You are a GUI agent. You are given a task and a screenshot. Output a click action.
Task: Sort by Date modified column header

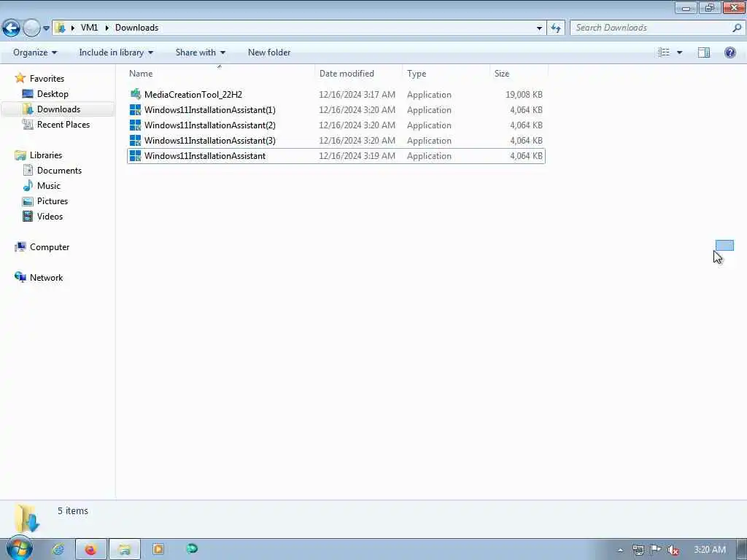pos(358,74)
